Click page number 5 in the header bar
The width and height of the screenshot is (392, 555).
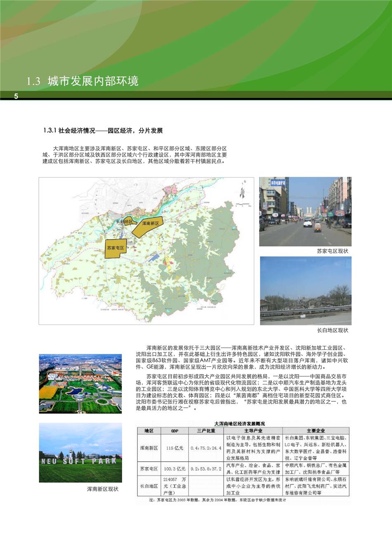tap(16, 96)
